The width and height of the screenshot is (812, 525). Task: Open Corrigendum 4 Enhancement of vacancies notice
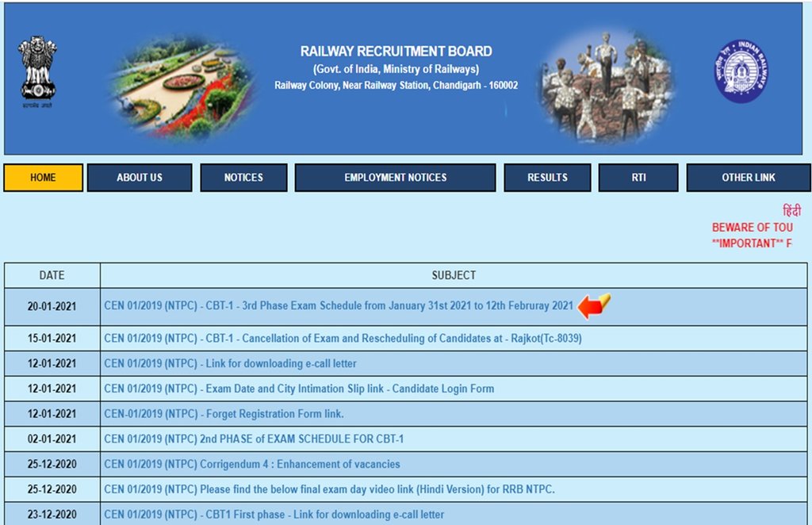coord(252,464)
